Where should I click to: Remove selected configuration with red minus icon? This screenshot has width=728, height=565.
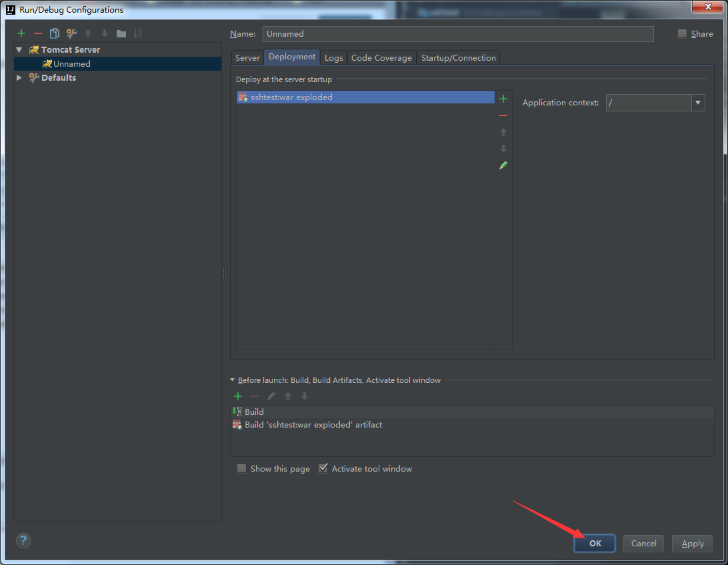click(x=38, y=33)
